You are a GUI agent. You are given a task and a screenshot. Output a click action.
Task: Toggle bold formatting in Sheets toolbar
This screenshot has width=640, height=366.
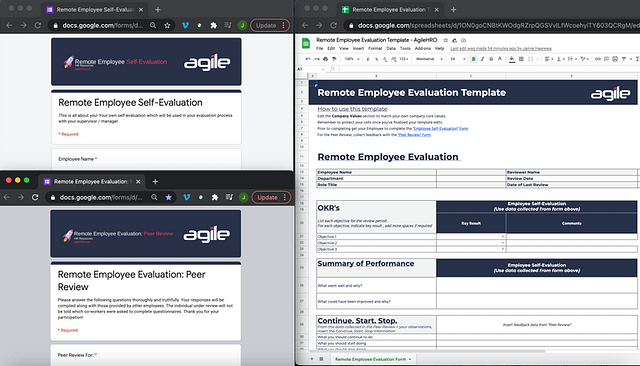(x=473, y=59)
